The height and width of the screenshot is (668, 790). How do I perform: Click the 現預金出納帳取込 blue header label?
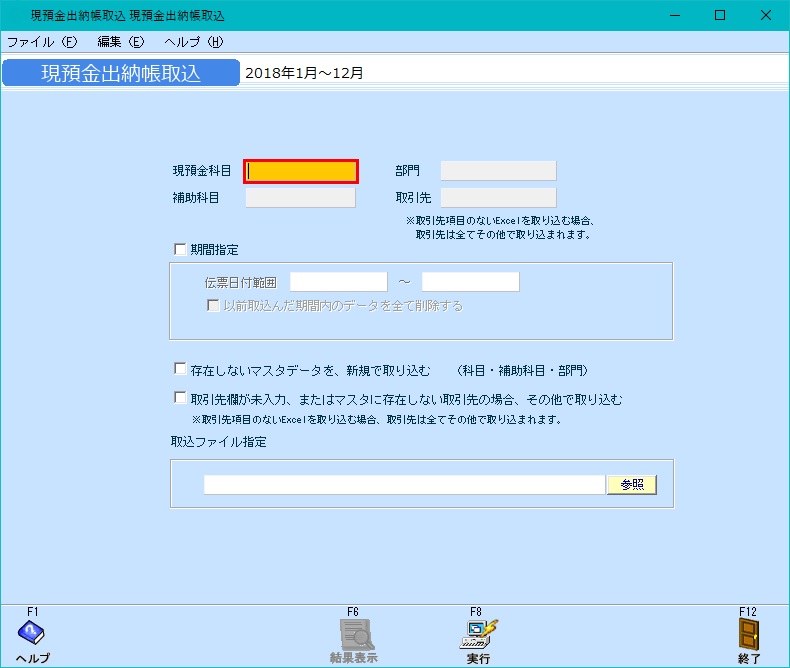[x=121, y=73]
